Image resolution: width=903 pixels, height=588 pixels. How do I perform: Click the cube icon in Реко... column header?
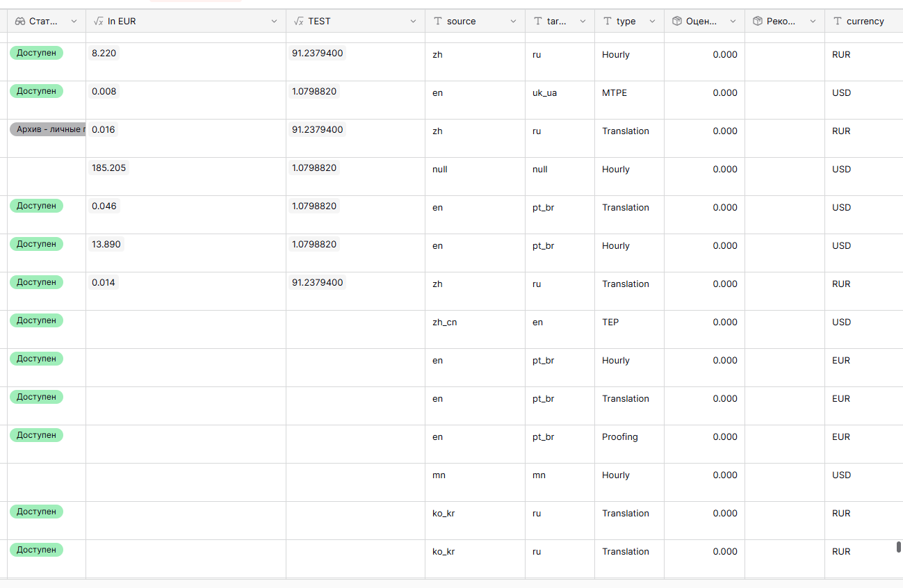click(758, 22)
